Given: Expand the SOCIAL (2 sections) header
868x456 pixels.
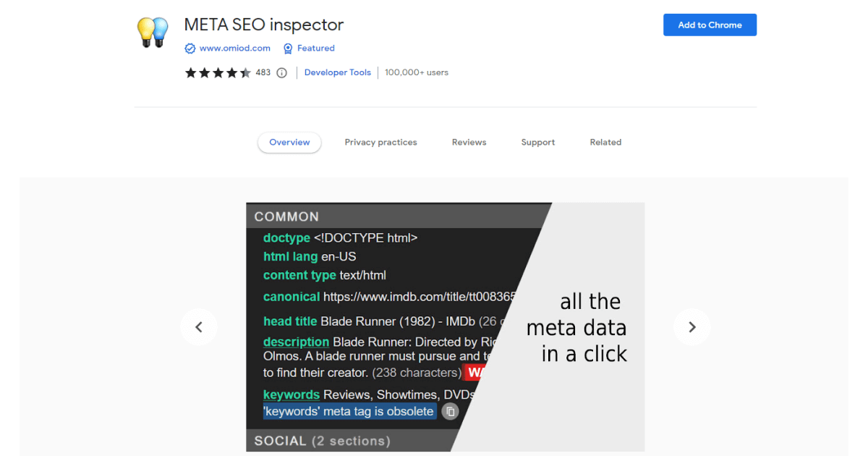Looking at the screenshot, I should 322,440.
